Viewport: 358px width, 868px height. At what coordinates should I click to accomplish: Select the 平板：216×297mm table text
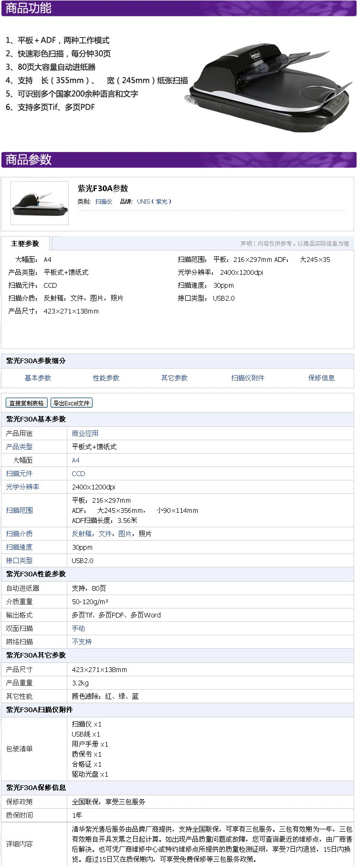point(101,500)
